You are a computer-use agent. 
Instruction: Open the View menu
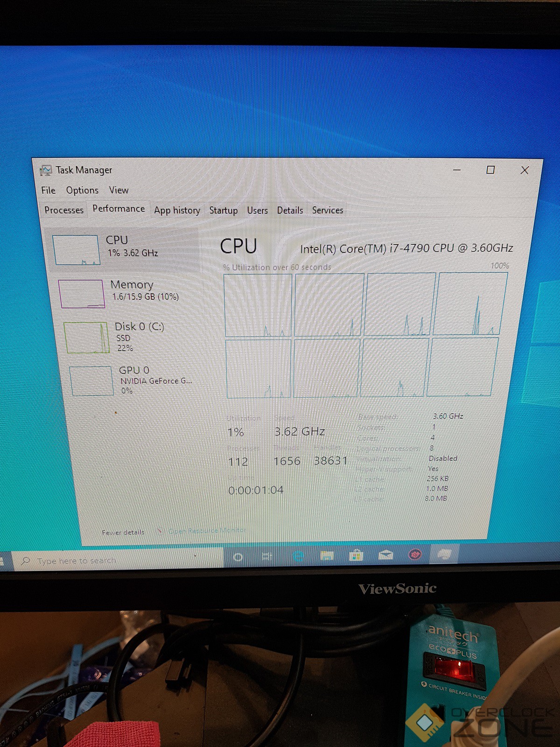click(119, 190)
